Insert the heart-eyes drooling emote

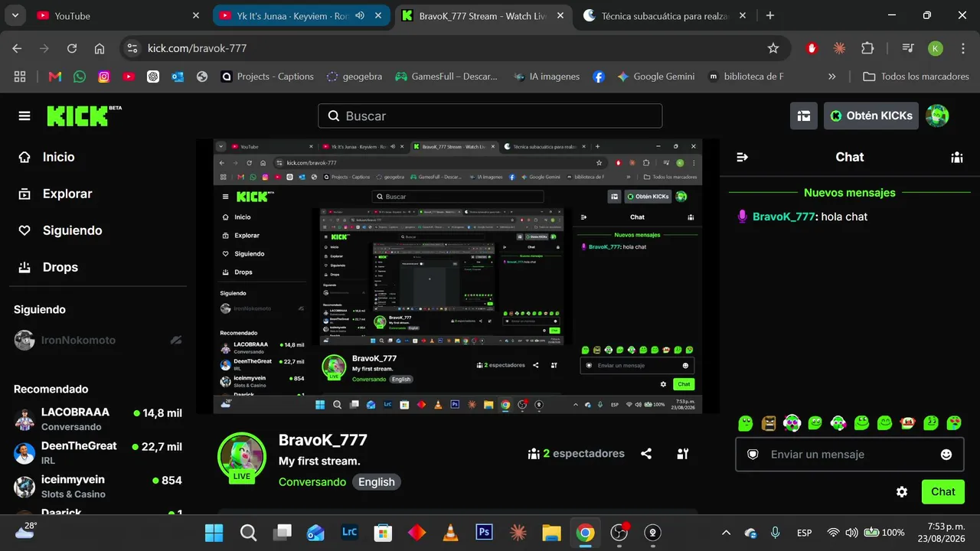click(x=954, y=422)
